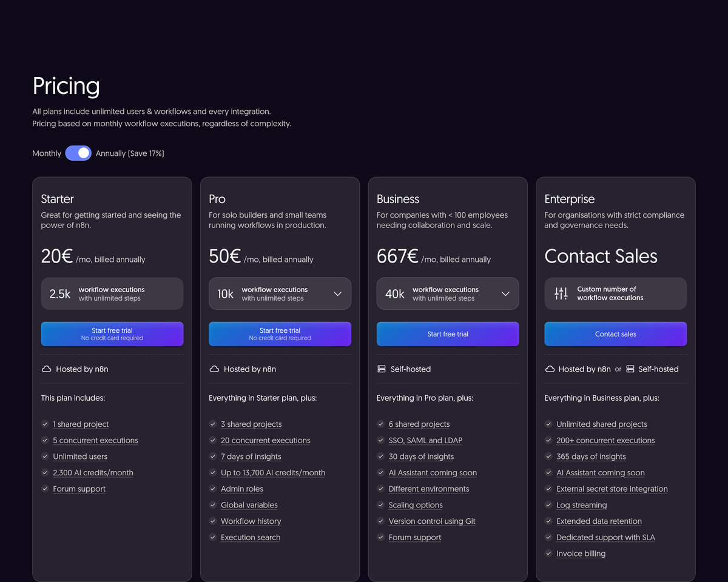
Task: Click checkmark beside Version control using Git
Action: 381,521
